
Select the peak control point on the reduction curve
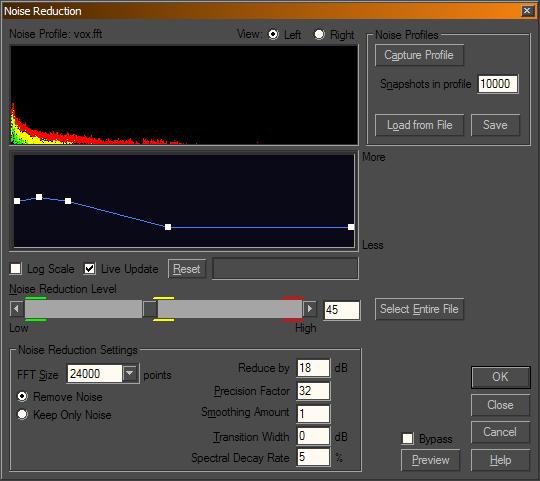click(x=39, y=197)
